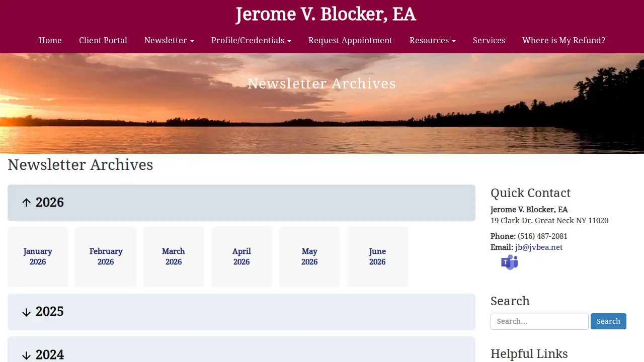The image size is (644, 362).
Task: Go to the Home page
Action: coord(50,40)
